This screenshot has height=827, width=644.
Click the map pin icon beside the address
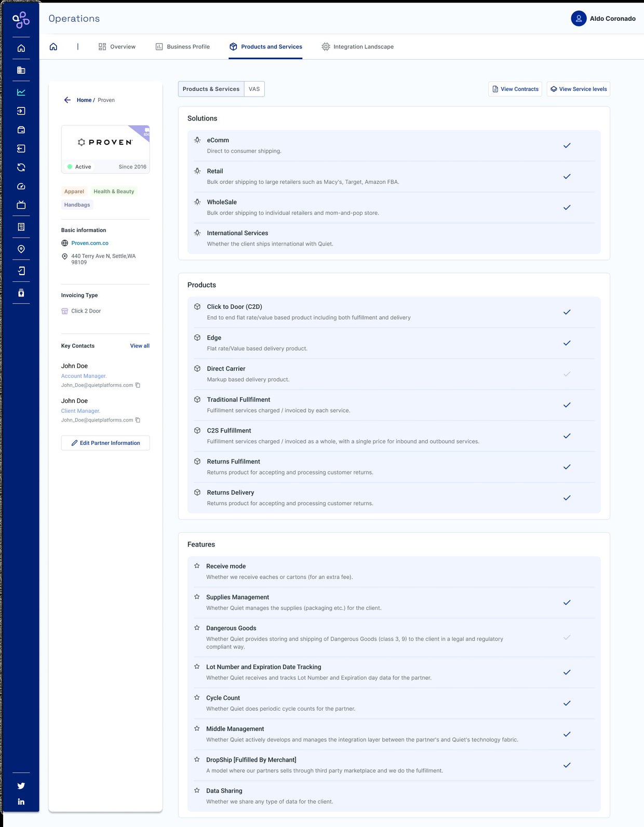point(65,256)
